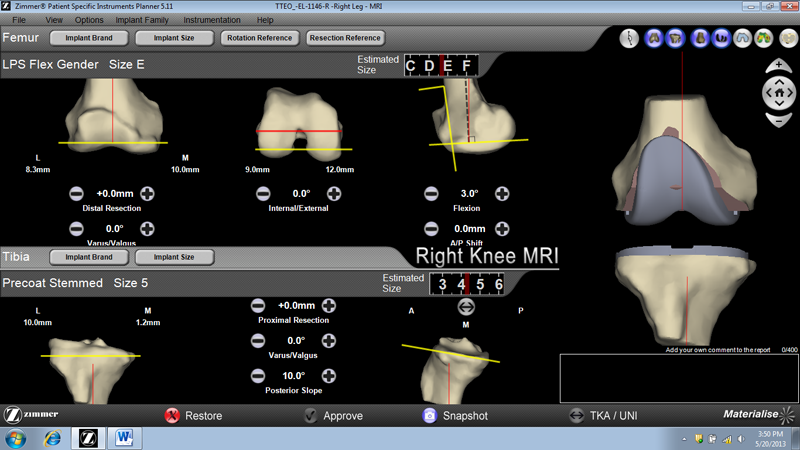Click the Snapshot camera icon
Screen dimensions: 800x450
pyautogui.click(x=429, y=415)
